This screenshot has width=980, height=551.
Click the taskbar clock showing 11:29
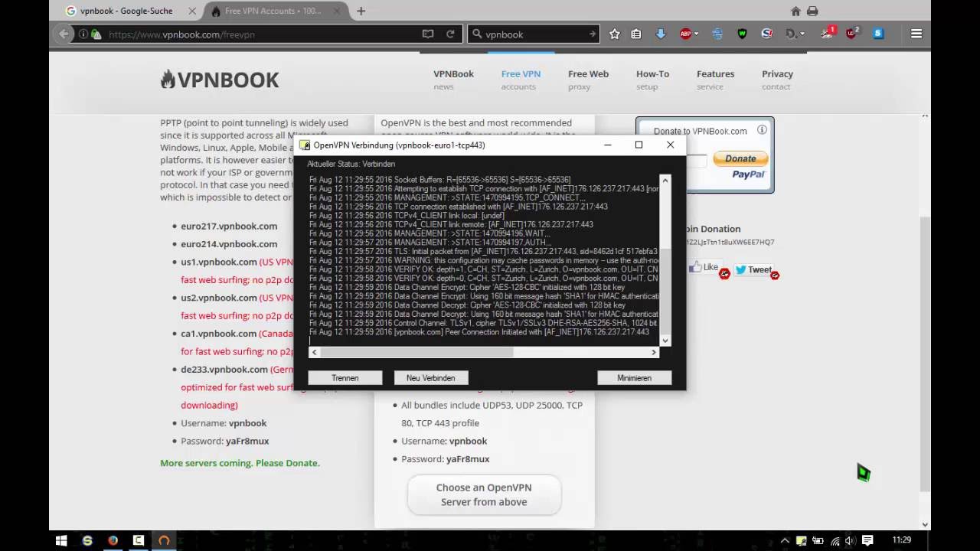coord(902,540)
